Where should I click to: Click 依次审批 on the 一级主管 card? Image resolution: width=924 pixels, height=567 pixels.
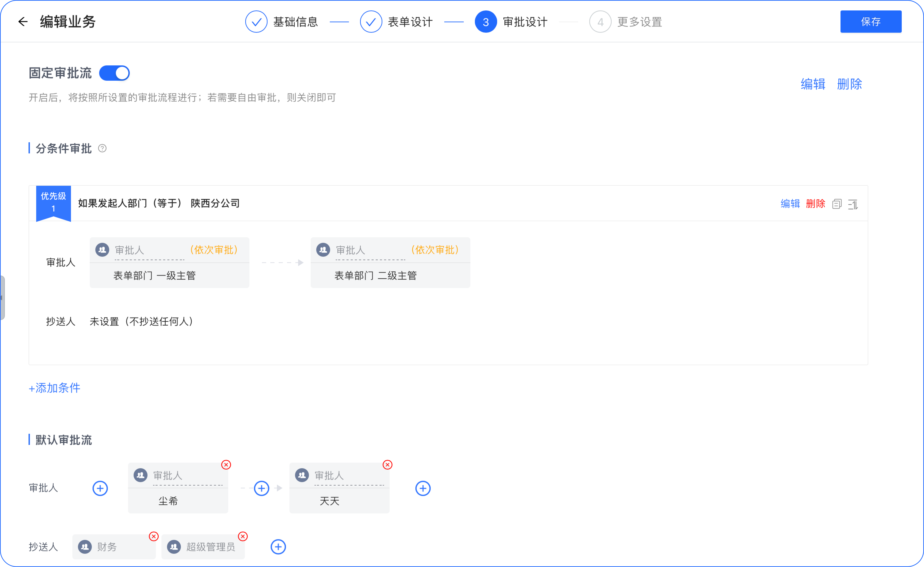coord(214,250)
